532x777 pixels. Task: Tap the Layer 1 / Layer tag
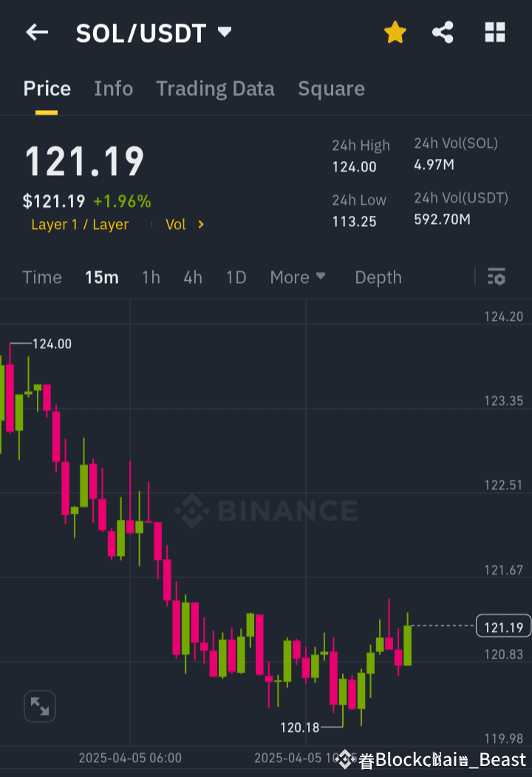80,224
